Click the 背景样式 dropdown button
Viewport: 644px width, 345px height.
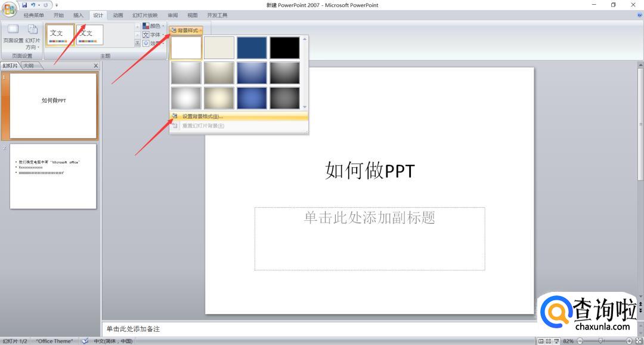pos(186,30)
